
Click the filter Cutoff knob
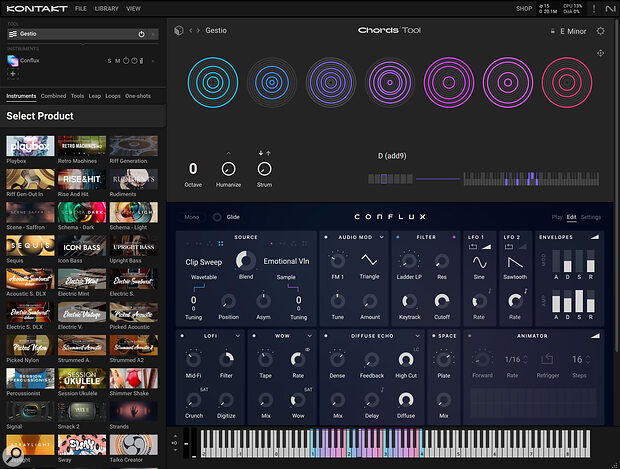443,301
